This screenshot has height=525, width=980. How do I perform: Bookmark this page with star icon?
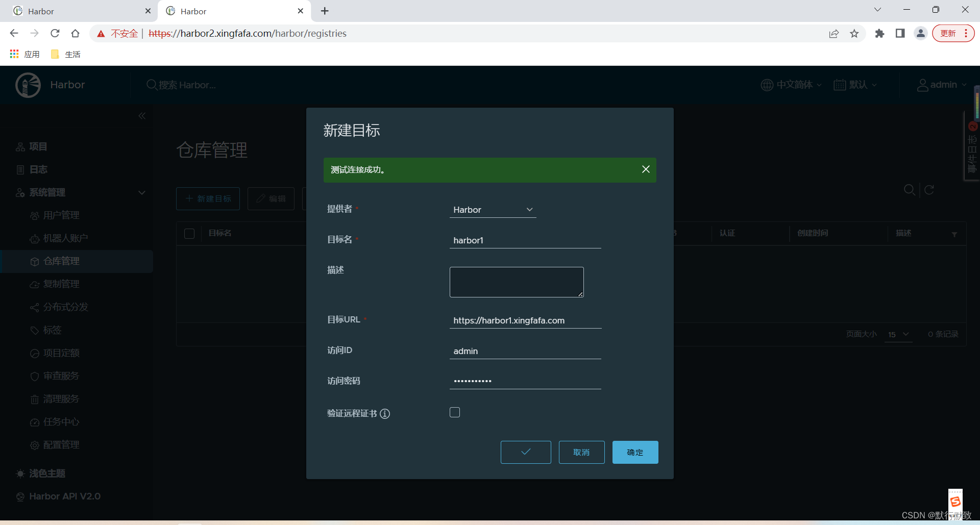854,33
